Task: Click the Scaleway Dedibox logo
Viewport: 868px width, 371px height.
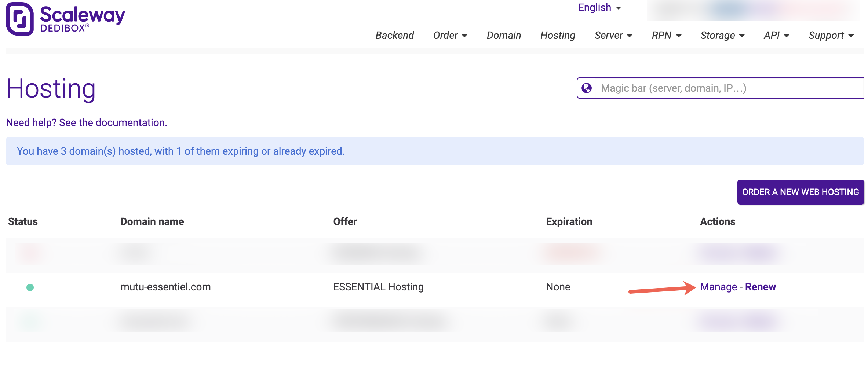Action: [65, 19]
